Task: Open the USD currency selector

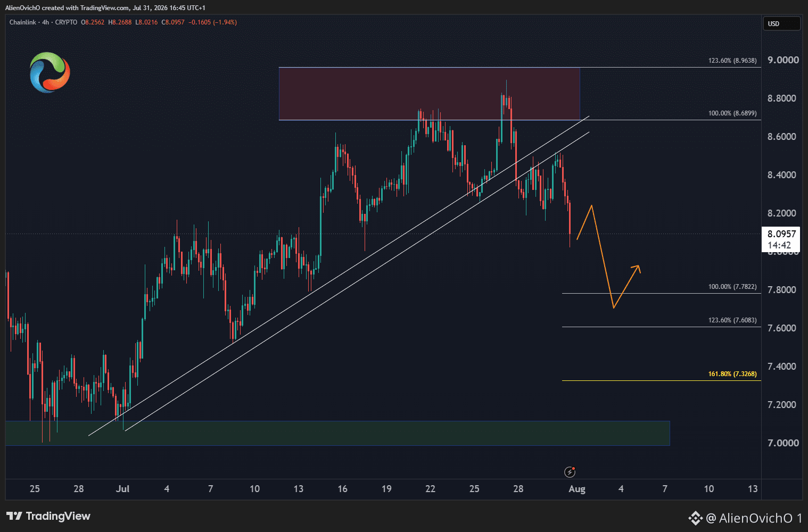Action: click(x=781, y=23)
